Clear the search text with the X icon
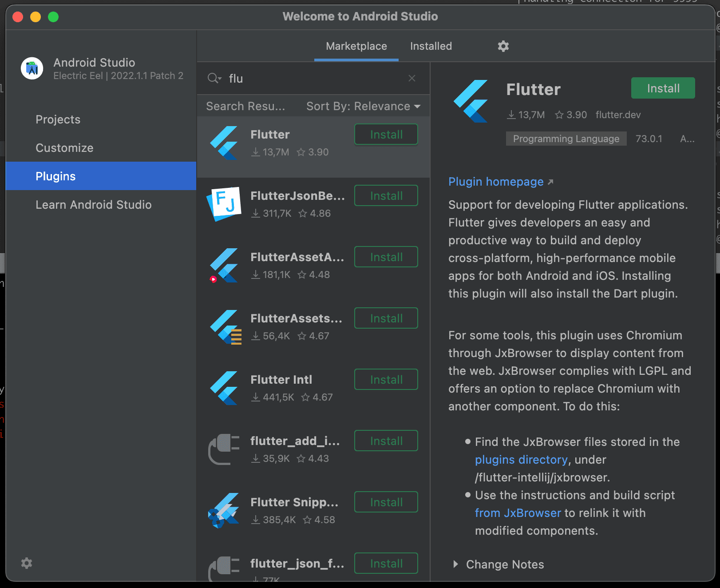This screenshot has height=588, width=720. point(412,79)
